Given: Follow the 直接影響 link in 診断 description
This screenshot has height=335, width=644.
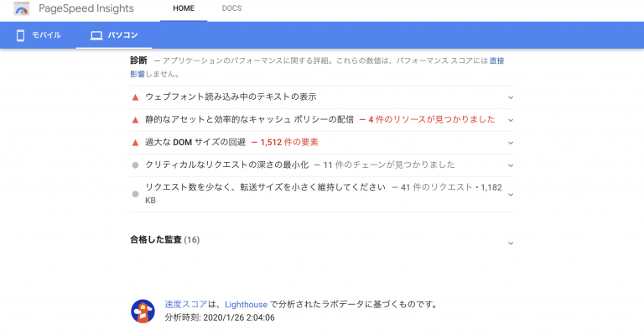Looking at the screenshot, I should [496, 60].
